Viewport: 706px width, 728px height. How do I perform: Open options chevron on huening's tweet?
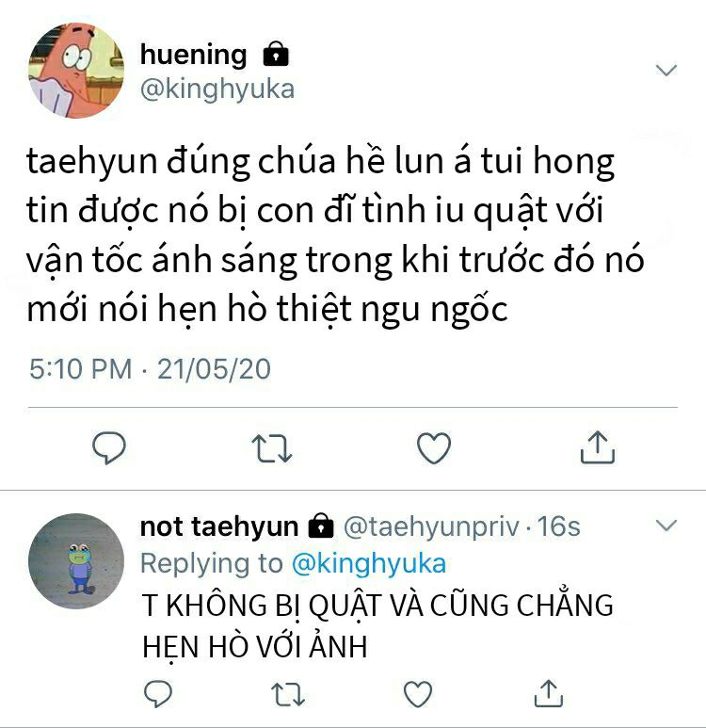pos(666,70)
